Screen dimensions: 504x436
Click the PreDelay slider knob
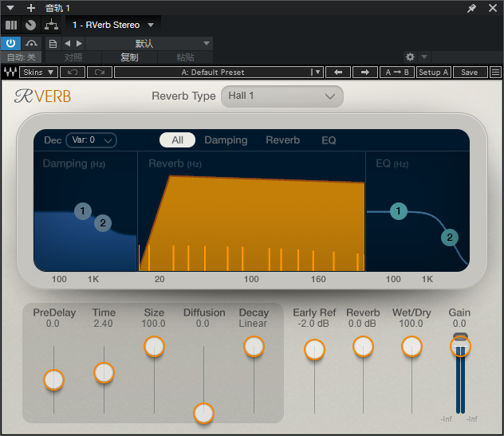53,379
